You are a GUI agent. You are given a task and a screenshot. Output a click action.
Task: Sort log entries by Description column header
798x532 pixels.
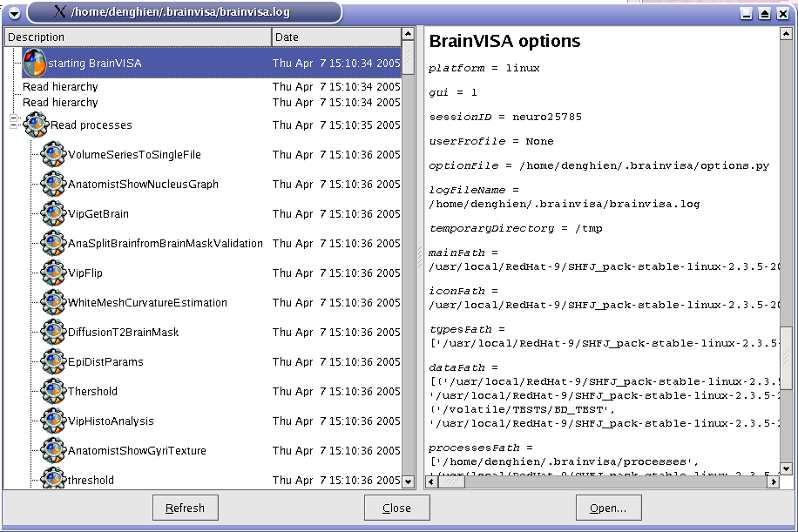[138, 37]
